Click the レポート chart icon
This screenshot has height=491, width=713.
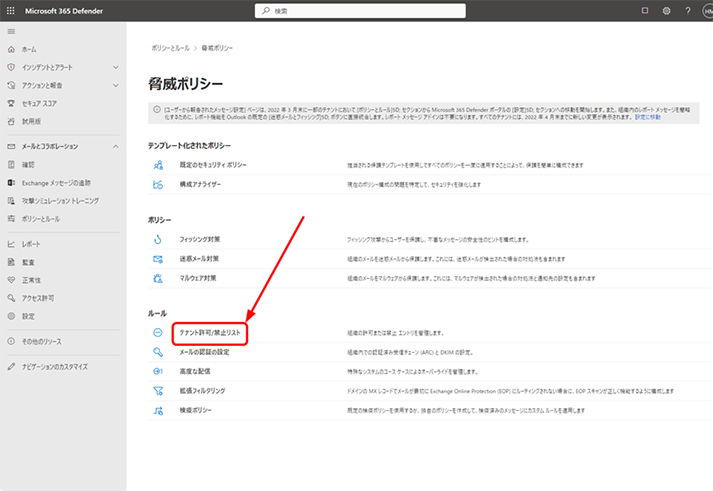(x=11, y=244)
